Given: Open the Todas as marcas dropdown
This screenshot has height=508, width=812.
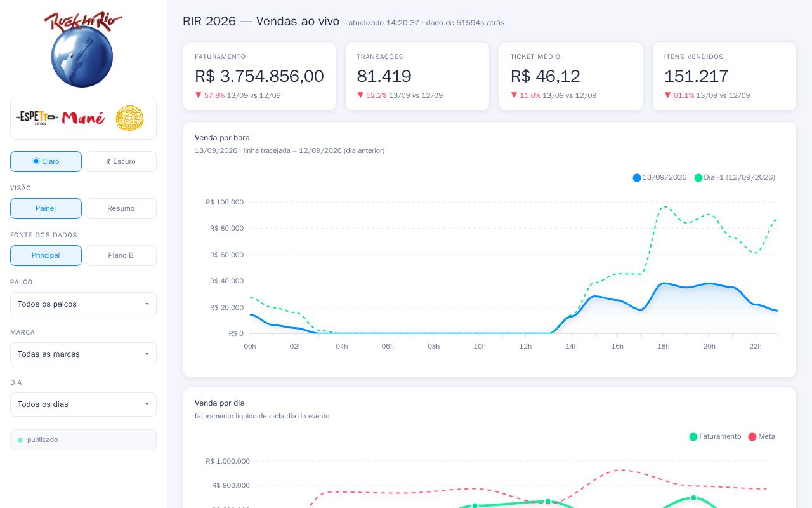Looking at the screenshot, I should coord(83,354).
